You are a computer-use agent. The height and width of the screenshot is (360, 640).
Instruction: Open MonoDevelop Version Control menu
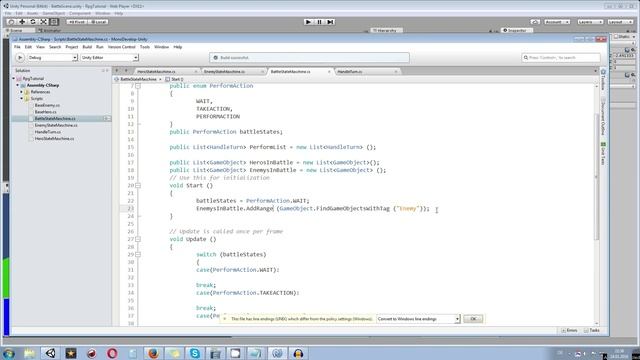[121, 47]
